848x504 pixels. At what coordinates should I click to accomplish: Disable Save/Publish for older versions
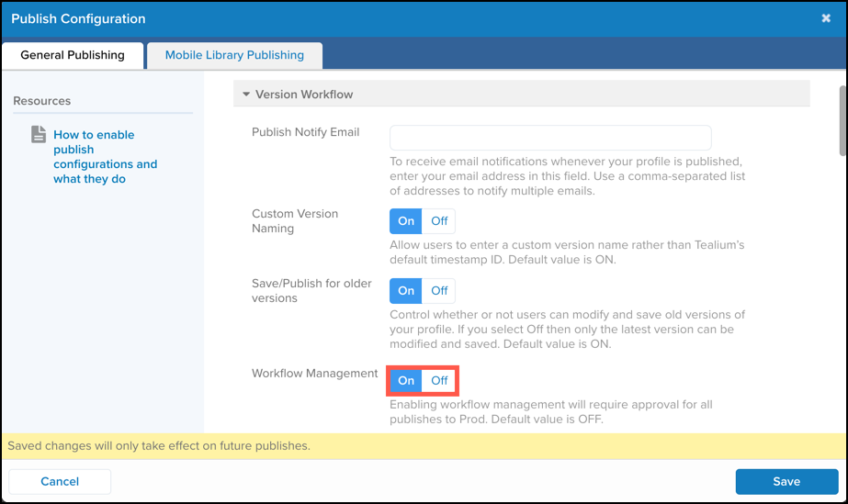[439, 291]
